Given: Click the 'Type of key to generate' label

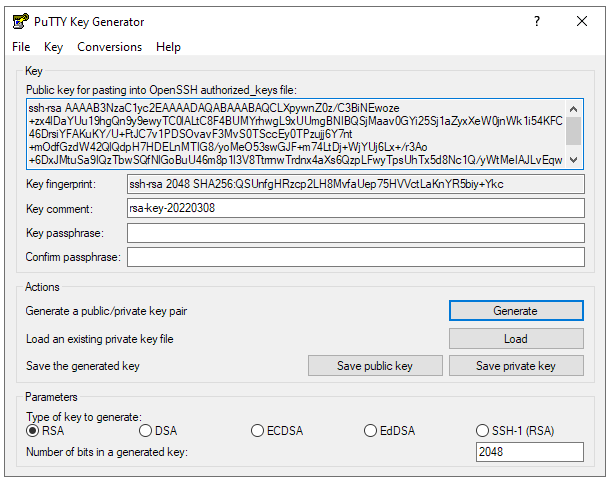Looking at the screenshot, I should (x=84, y=417).
